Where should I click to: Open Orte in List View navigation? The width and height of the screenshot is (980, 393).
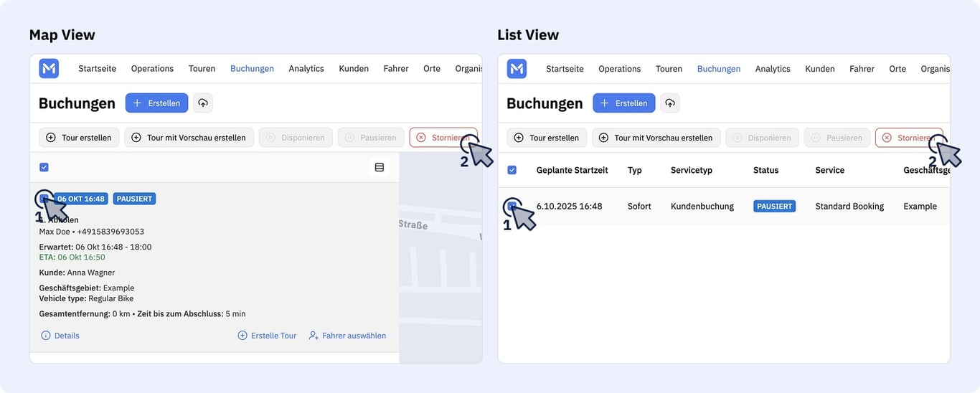[x=897, y=69]
